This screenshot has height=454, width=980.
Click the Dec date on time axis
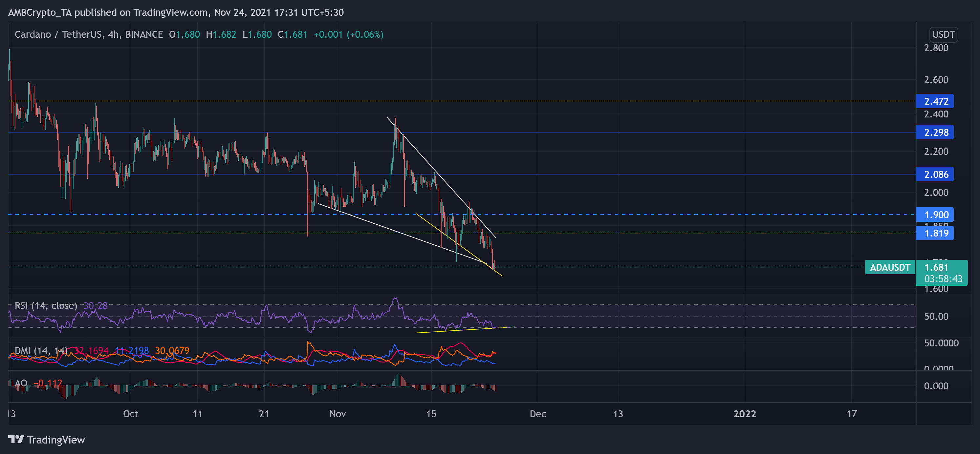(537, 414)
